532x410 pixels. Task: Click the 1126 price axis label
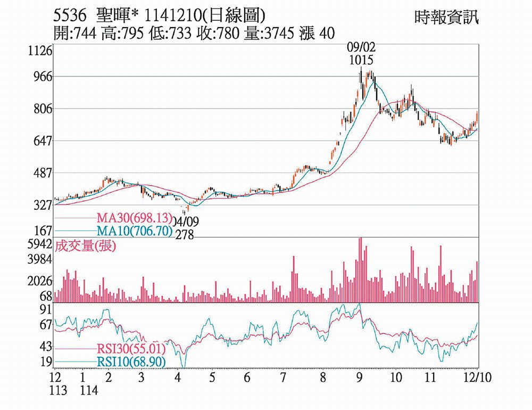pyautogui.click(x=41, y=51)
